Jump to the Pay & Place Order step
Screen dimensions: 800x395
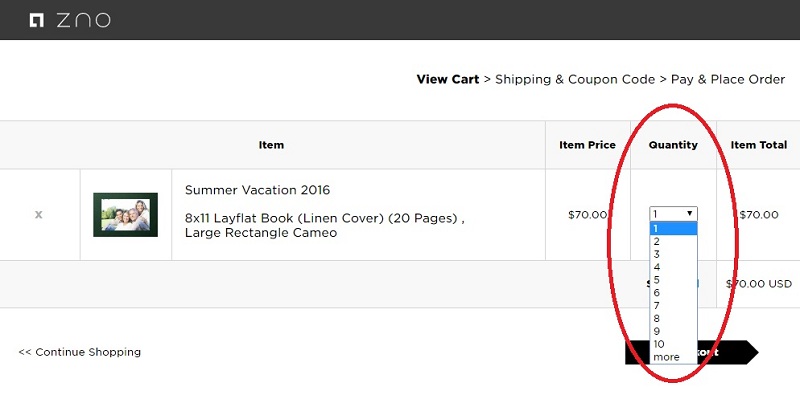click(x=728, y=80)
